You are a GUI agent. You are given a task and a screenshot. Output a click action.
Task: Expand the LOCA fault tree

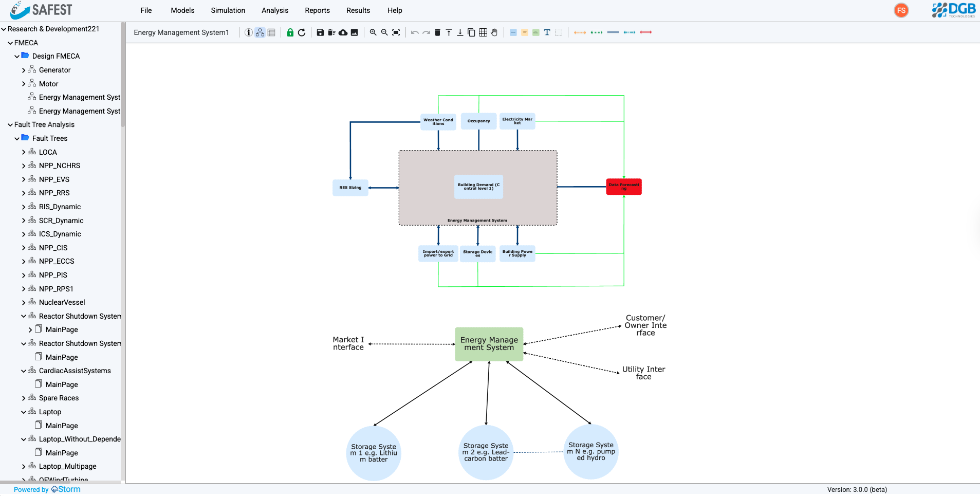[23, 152]
